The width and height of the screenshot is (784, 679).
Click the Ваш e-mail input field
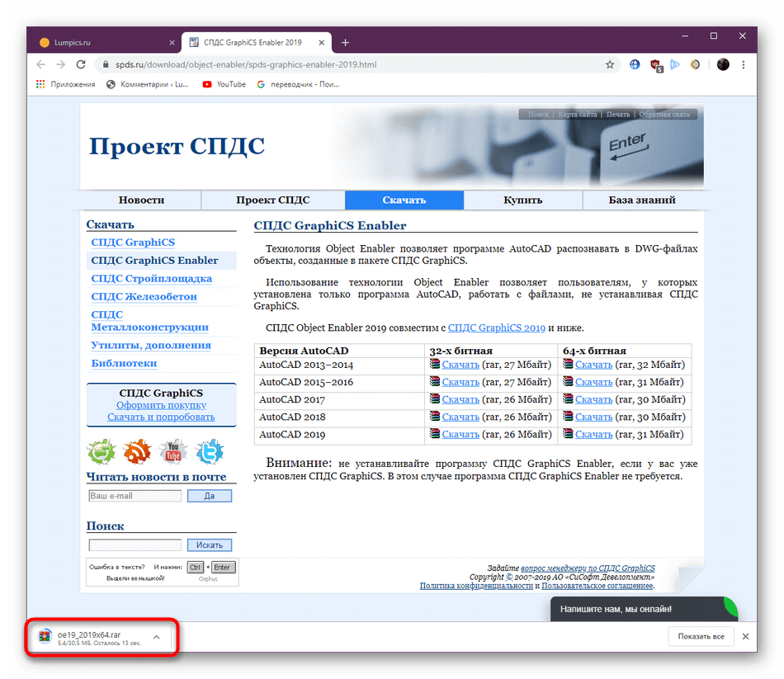[135, 496]
